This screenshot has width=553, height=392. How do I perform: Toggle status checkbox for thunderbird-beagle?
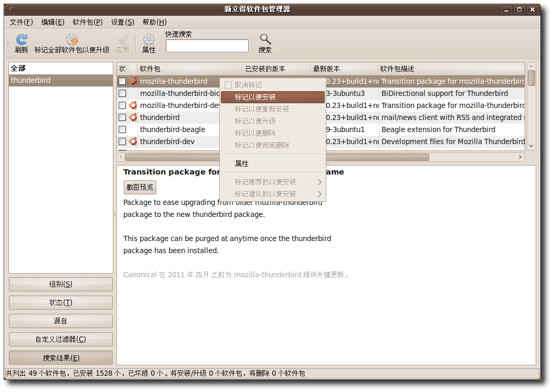click(122, 129)
